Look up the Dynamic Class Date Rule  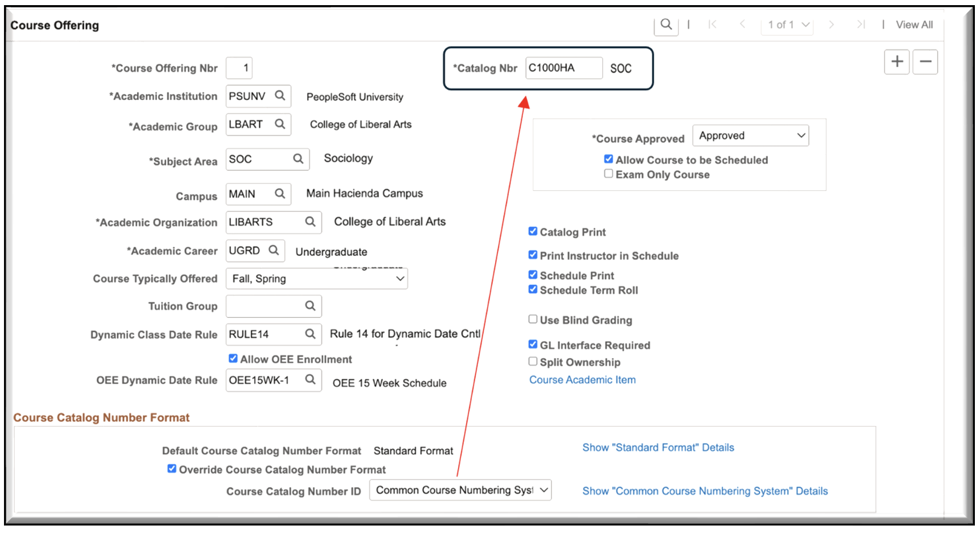310,334
